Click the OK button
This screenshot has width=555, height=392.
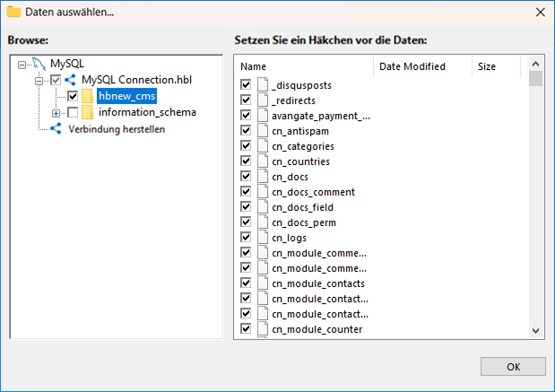click(513, 367)
